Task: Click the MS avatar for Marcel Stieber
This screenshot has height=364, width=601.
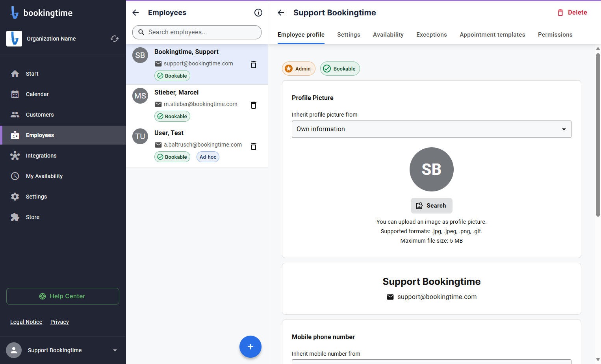Action: (x=140, y=96)
